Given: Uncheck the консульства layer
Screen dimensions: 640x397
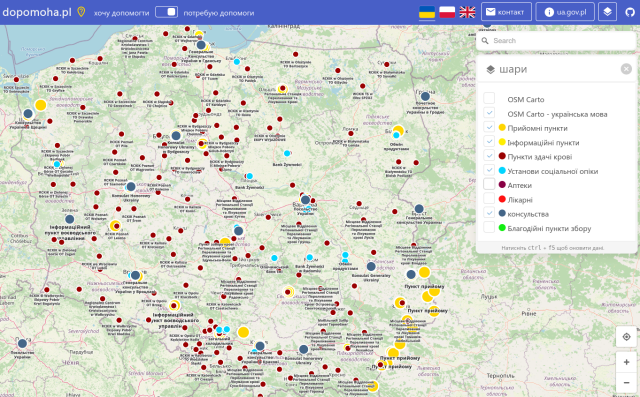Looking at the screenshot, I should (489, 213).
